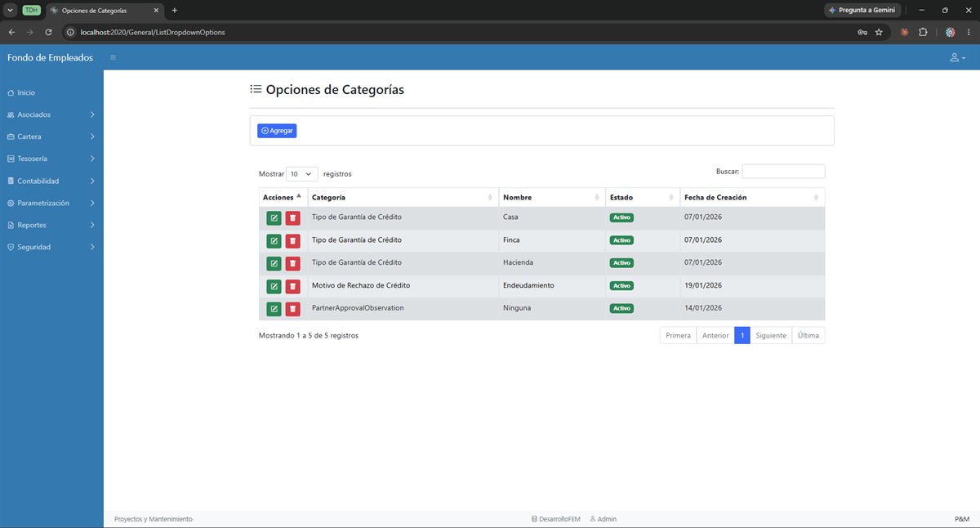This screenshot has height=528, width=980.
Task: Open the password key icon in address bar
Action: pyautogui.click(x=862, y=32)
